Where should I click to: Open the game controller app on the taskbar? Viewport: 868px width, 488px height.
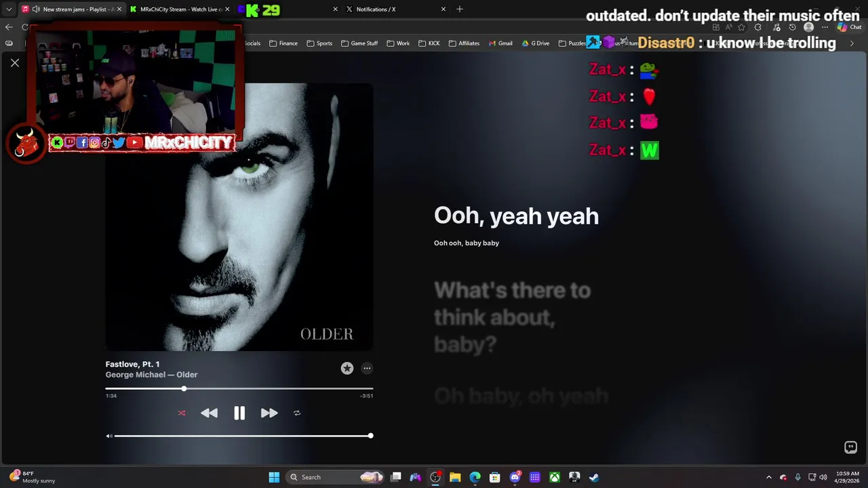(x=416, y=477)
